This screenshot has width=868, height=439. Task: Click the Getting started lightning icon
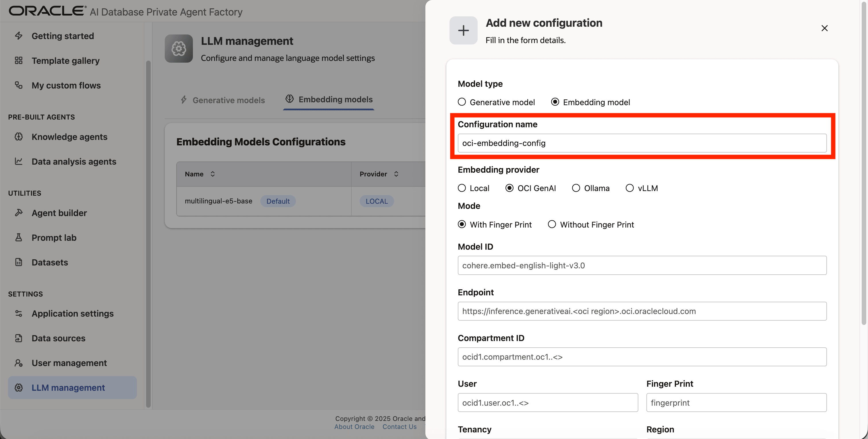pos(19,36)
